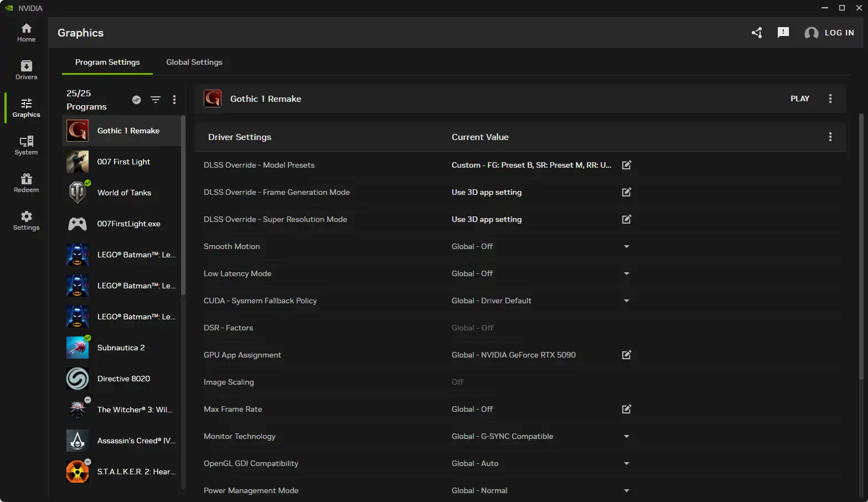This screenshot has width=868, height=502.
Task: Select 007 First Light in the programs list
Action: 122,162
